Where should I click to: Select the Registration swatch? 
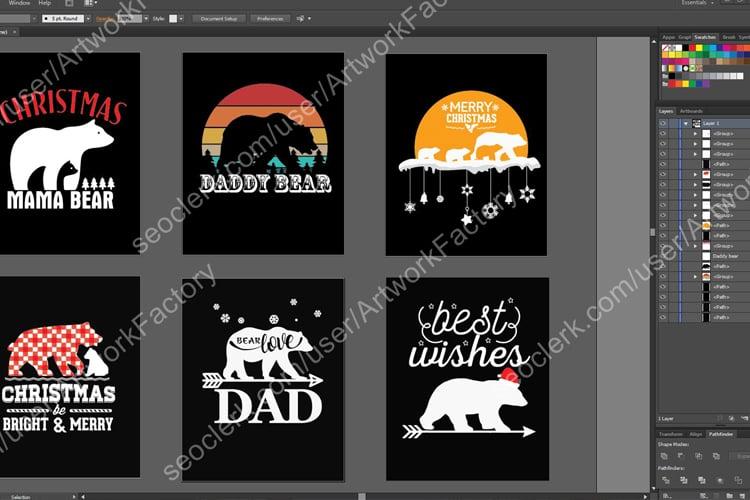tap(672, 48)
